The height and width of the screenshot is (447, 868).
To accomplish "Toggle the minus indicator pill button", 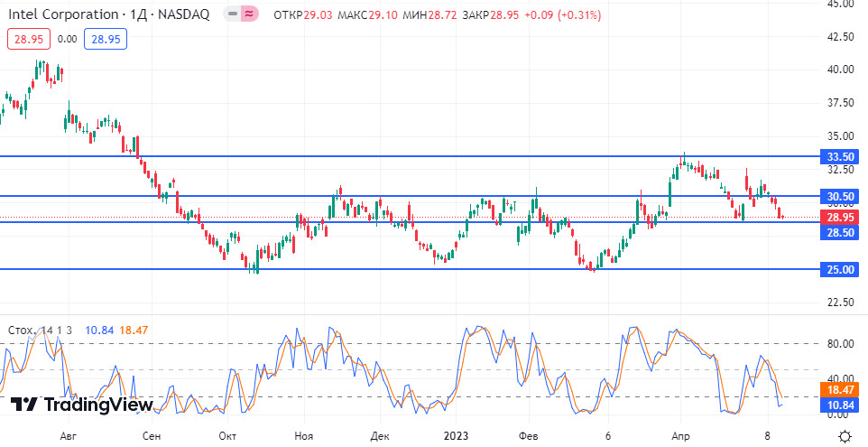I will (233, 14).
